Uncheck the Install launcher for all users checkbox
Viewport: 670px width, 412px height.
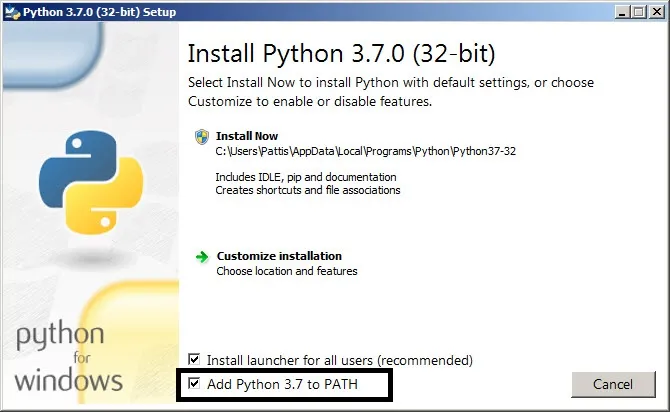(195, 359)
